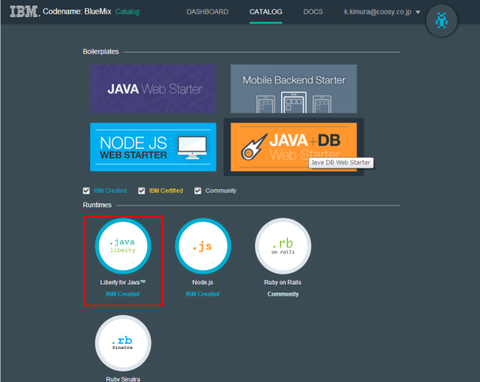
Task: Click the Ruby on Rails label text
Action: point(283,282)
